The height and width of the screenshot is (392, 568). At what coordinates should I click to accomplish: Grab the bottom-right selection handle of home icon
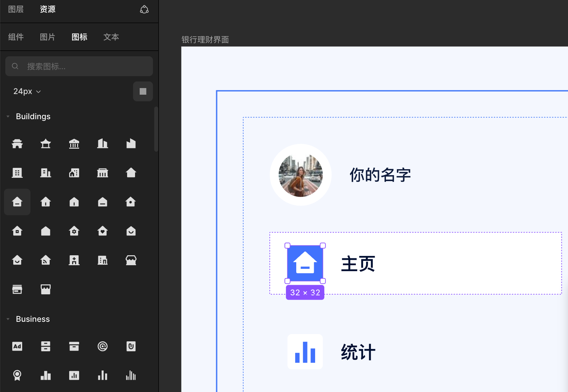tap(323, 281)
